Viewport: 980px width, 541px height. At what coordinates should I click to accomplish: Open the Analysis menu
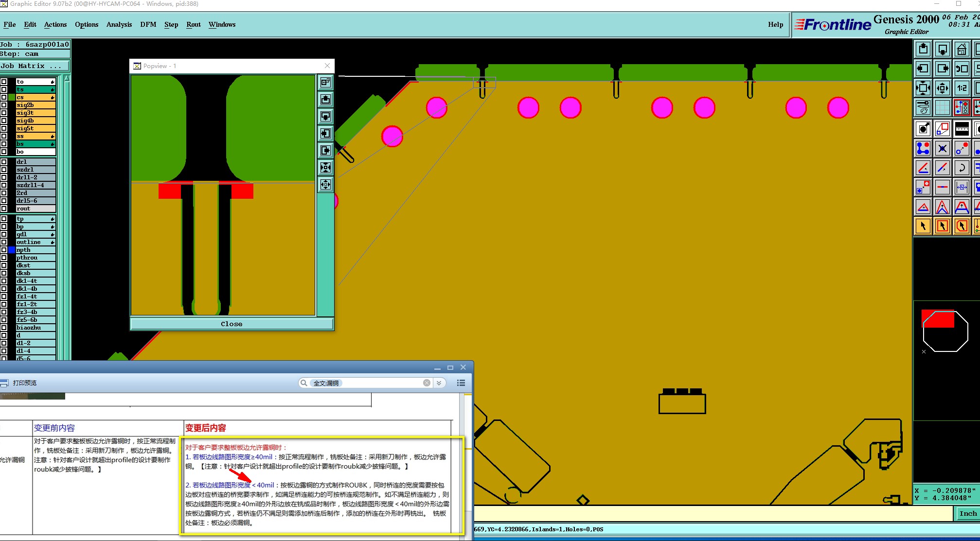119,24
